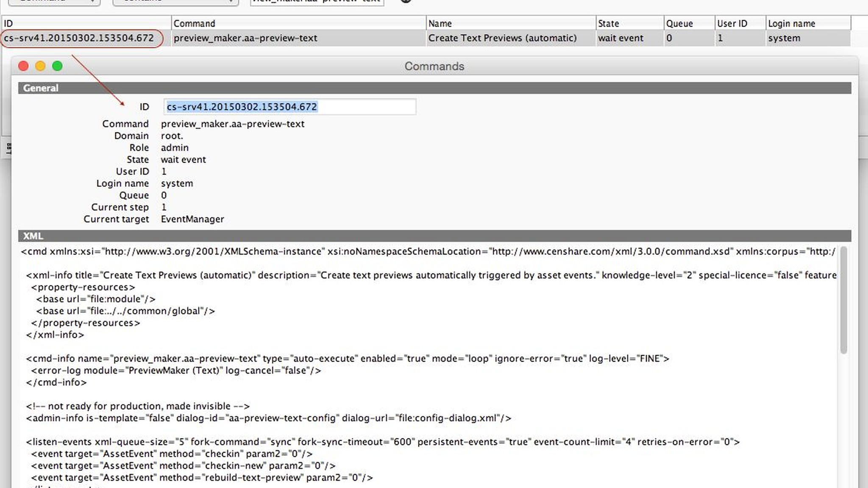The height and width of the screenshot is (488, 868).
Task: Zoom the Commands window with green button
Action: point(57,66)
